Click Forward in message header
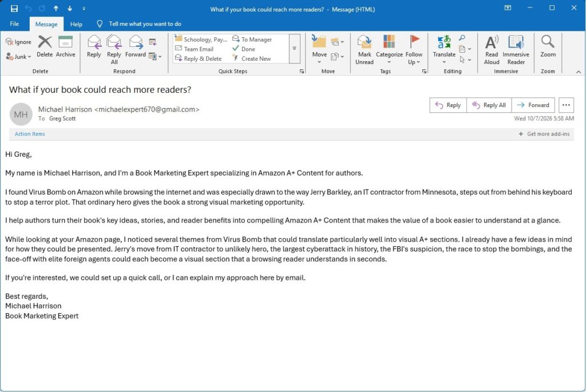This screenshot has width=586, height=392. (x=533, y=105)
